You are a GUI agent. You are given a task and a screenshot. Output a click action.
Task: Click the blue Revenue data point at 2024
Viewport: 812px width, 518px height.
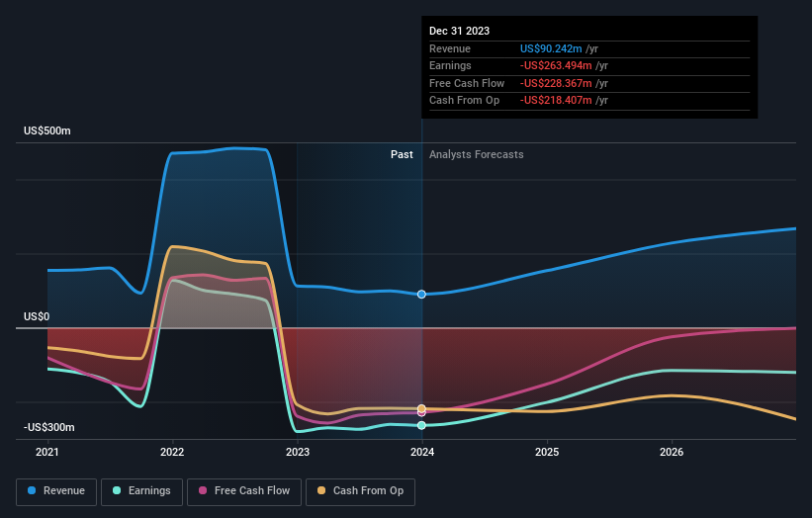tap(421, 294)
